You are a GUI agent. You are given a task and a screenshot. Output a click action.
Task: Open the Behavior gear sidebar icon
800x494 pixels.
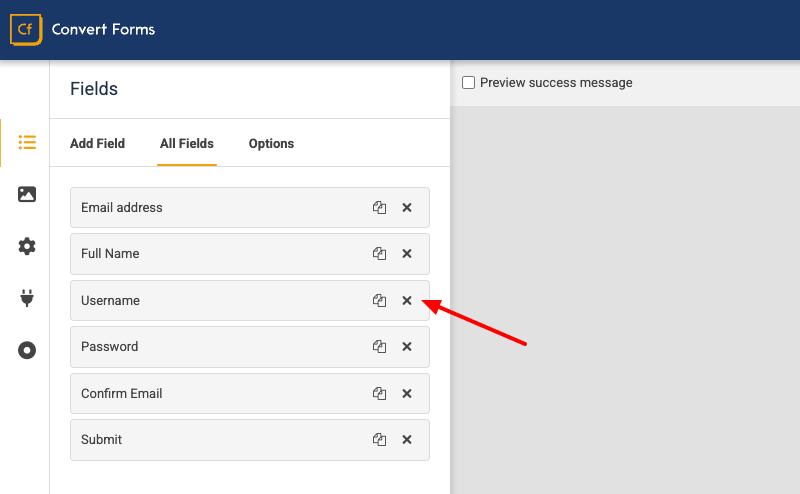(27, 246)
